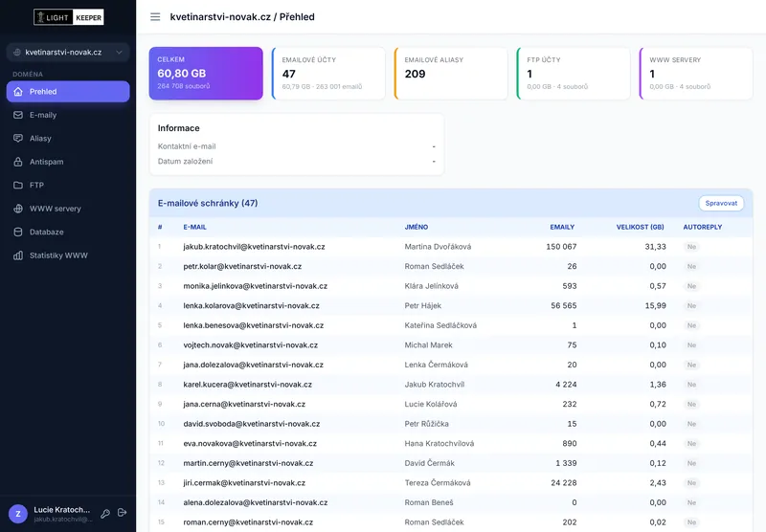The height and width of the screenshot is (532, 766).
Task: Click the name Martina Dvořáková
Action: pos(438,247)
